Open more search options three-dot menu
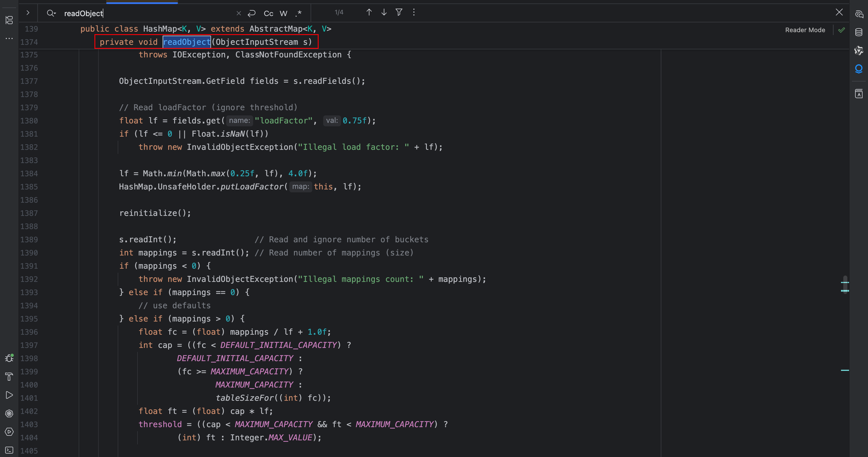This screenshot has width=868, height=457. [414, 12]
